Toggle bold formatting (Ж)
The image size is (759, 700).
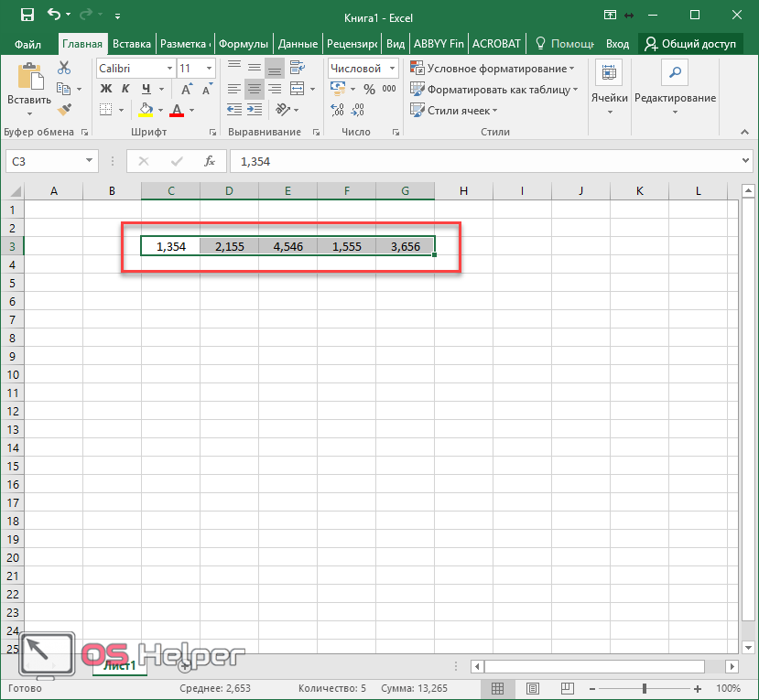[105, 89]
